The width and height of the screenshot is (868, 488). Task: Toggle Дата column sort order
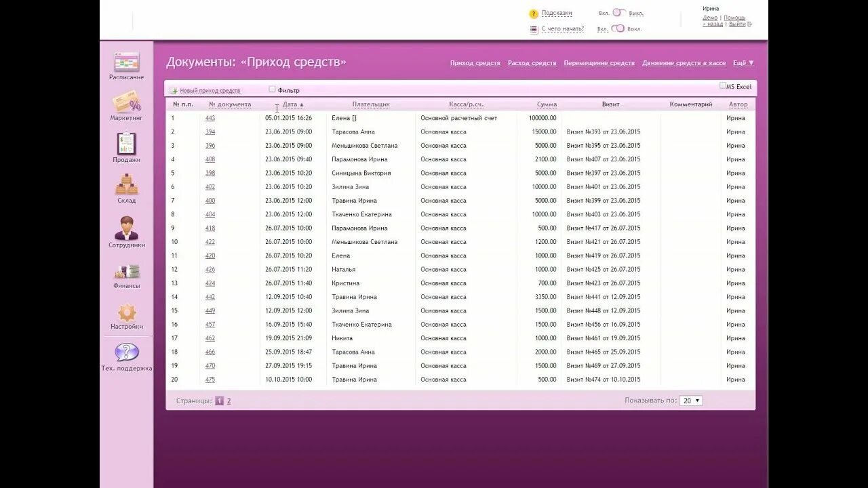click(289, 104)
